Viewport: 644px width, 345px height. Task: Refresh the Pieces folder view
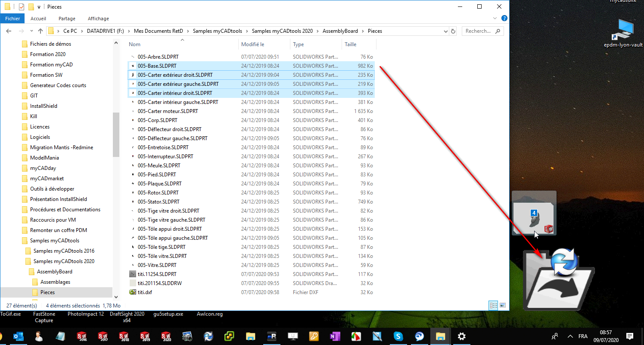[453, 31]
